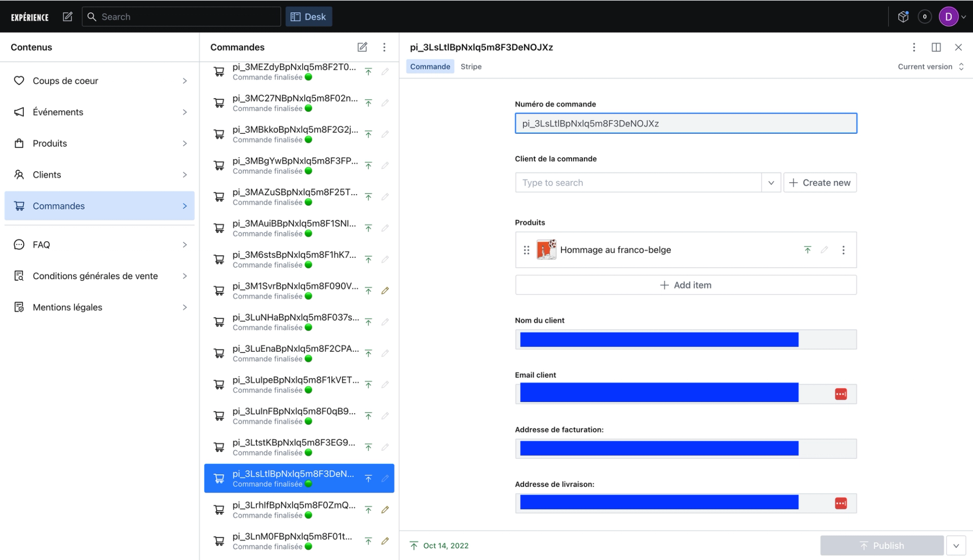Open Commandes list options menu (three dots)

point(384,47)
